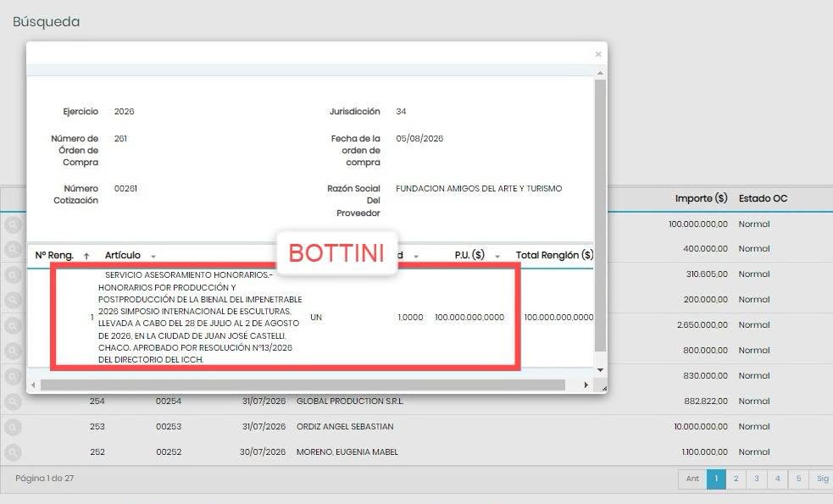Click quantity 1,0000 in popup row
Screen dimensions: 833x504
click(410, 318)
